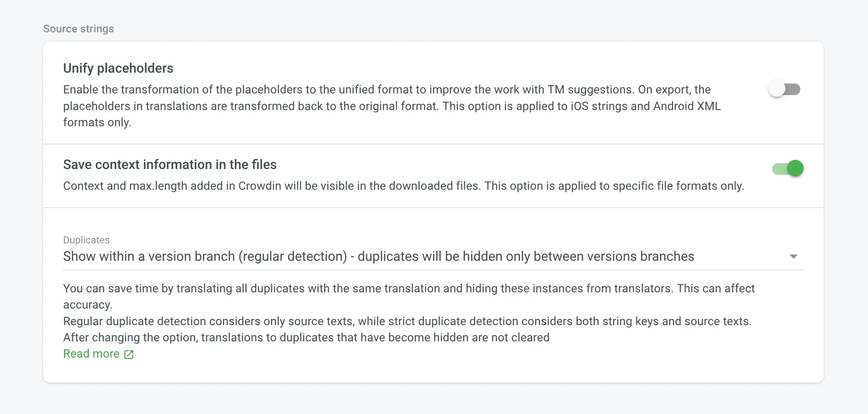Click the Duplicates field label
This screenshot has height=414, width=868.
[x=86, y=240]
